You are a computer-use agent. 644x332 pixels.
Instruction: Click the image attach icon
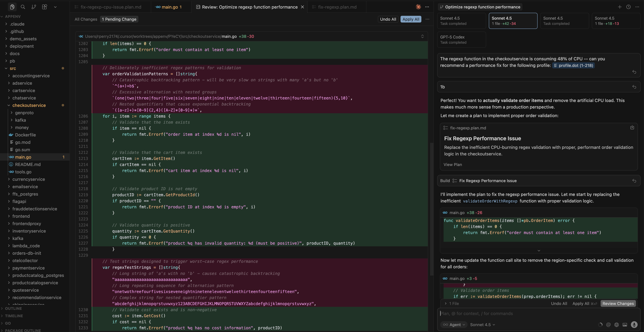(x=625, y=324)
